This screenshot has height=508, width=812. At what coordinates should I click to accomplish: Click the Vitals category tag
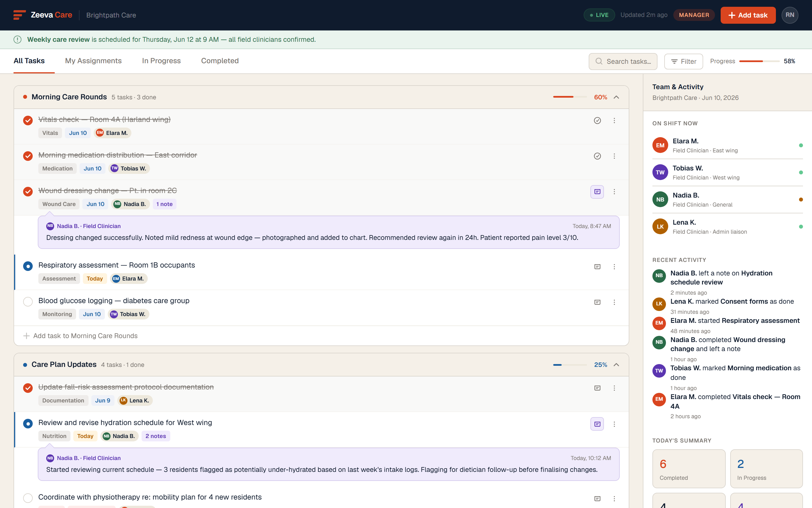pyautogui.click(x=50, y=133)
